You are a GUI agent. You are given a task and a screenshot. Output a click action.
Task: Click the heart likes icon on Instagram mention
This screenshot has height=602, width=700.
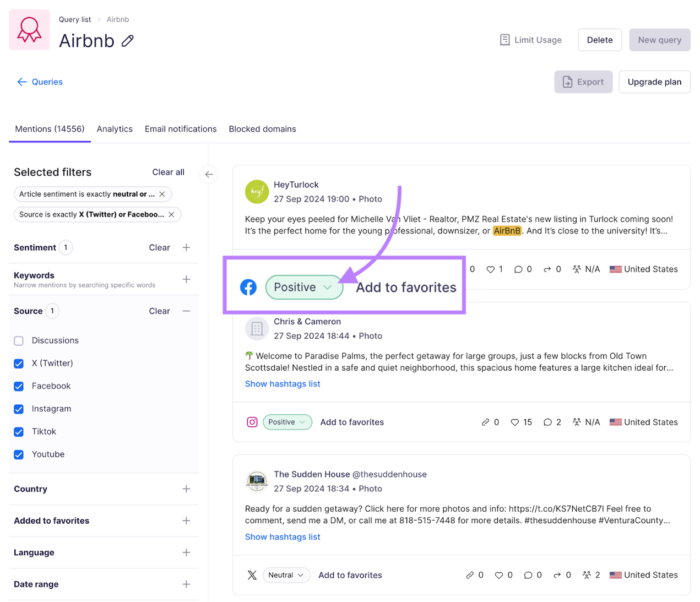coord(514,422)
